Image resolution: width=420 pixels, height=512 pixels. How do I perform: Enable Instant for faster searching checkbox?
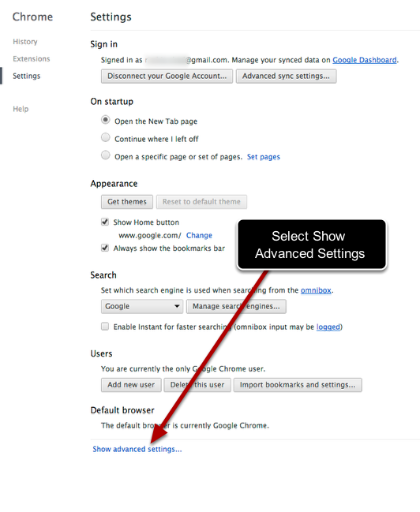[105, 327]
